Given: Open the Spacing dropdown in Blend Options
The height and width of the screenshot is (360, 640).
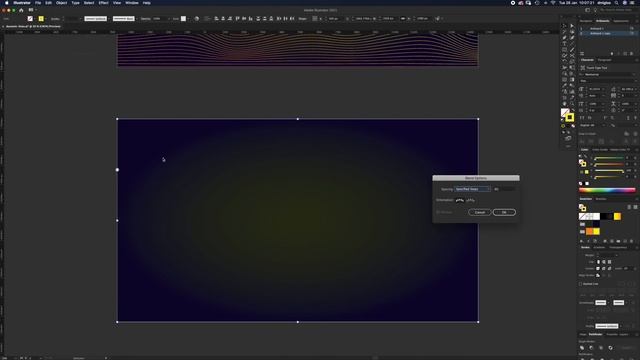Looking at the screenshot, I should (472, 189).
